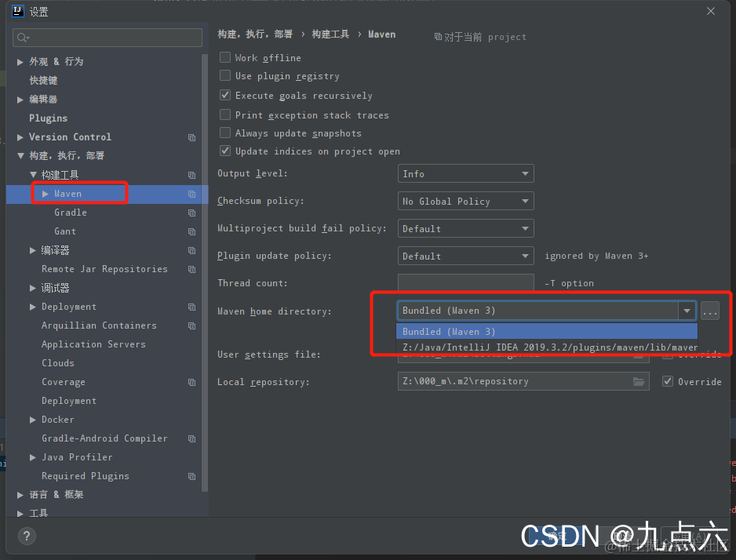
Task: Select the Z:/Java/IntelliJ IDEA maven path option
Action: (x=547, y=347)
